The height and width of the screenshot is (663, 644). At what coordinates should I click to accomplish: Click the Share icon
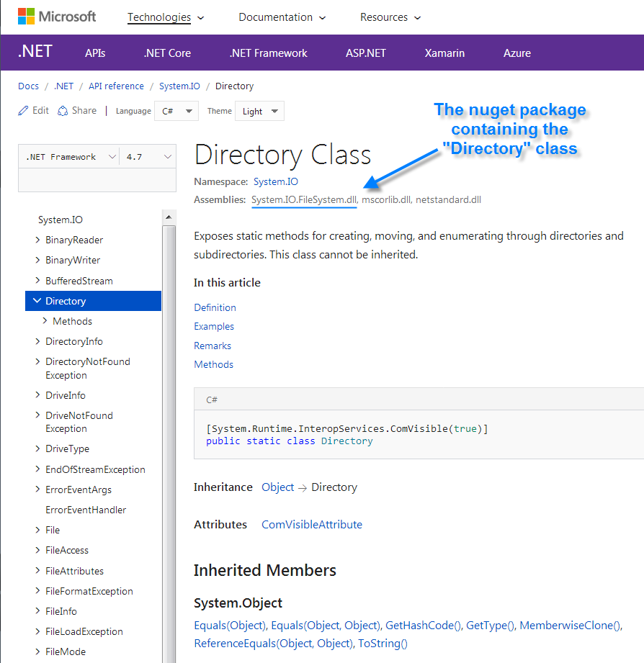tap(63, 111)
